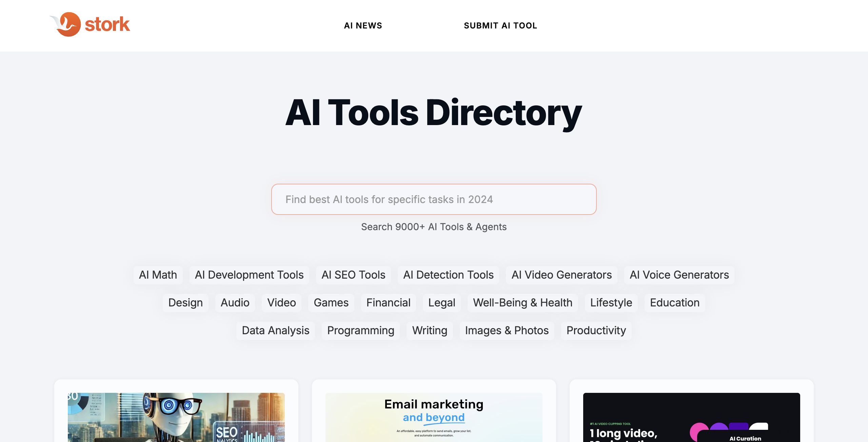Open the Email marketing tool card
This screenshot has width=868, height=442.
[x=434, y=417]
